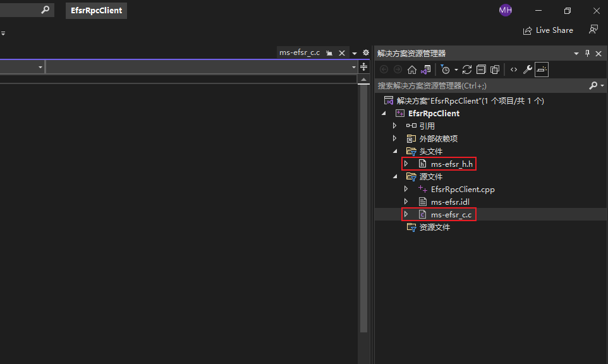This screenshot has height=364, width=608.
Task: Click the solution icon beside 解决方案
Action: pyautogui.click(x=389, y=100)
